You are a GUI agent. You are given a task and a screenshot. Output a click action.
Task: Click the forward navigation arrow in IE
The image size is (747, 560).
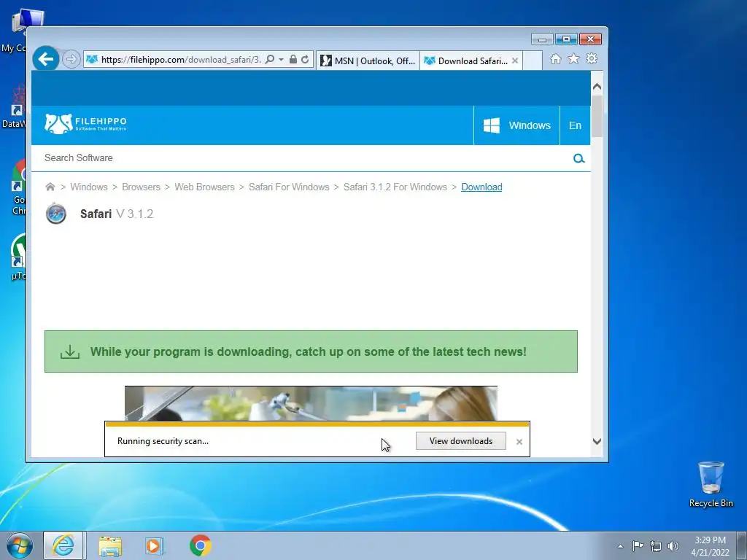pyautogui.click(x=71, y=60)
